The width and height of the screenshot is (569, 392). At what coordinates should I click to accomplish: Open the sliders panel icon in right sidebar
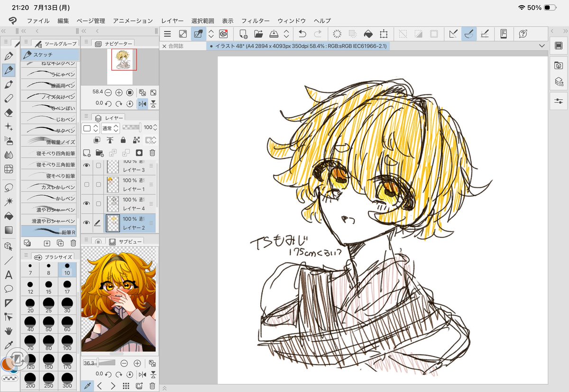pyautogui.click(x=558, y=100)
